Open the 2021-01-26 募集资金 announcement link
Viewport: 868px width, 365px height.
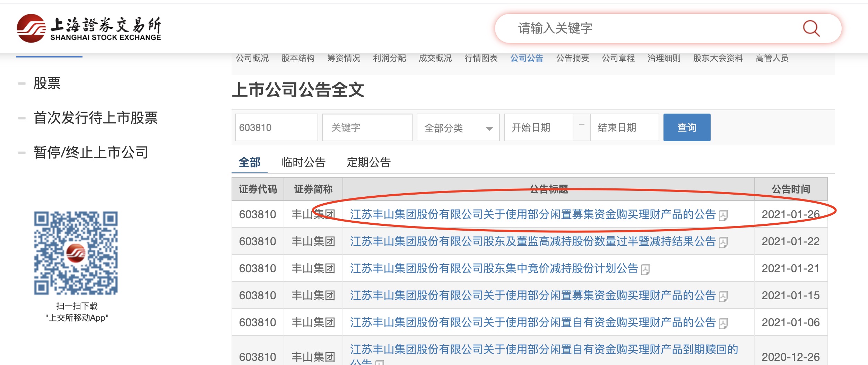pos(533,215)
